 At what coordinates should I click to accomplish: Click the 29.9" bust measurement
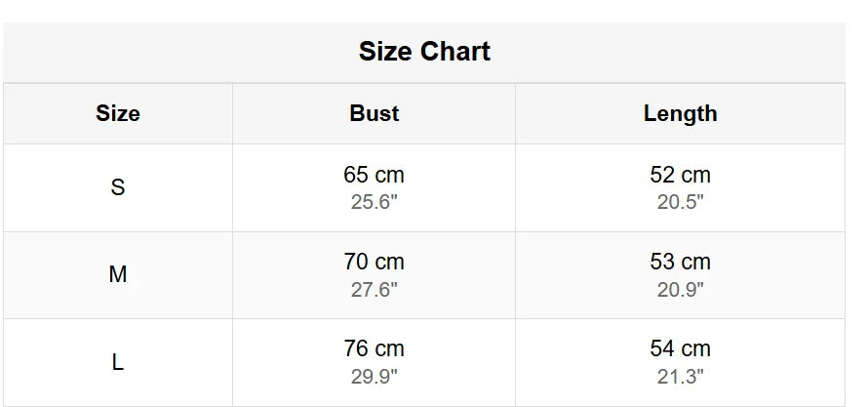point(375,377)
